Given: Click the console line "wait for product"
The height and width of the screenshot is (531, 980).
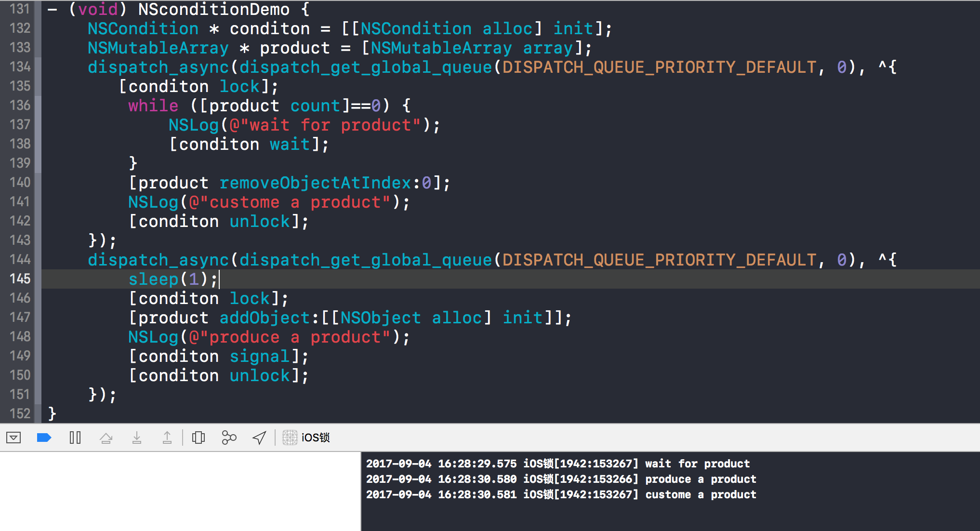Looking at the screenshot, I should point(558,464).
